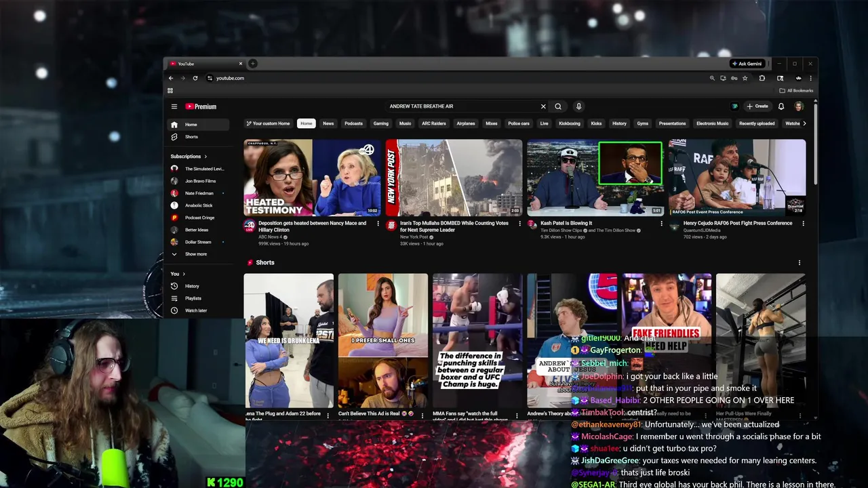
Task: Select the Recently uploaded chip
Action: [x=757, y=123]
